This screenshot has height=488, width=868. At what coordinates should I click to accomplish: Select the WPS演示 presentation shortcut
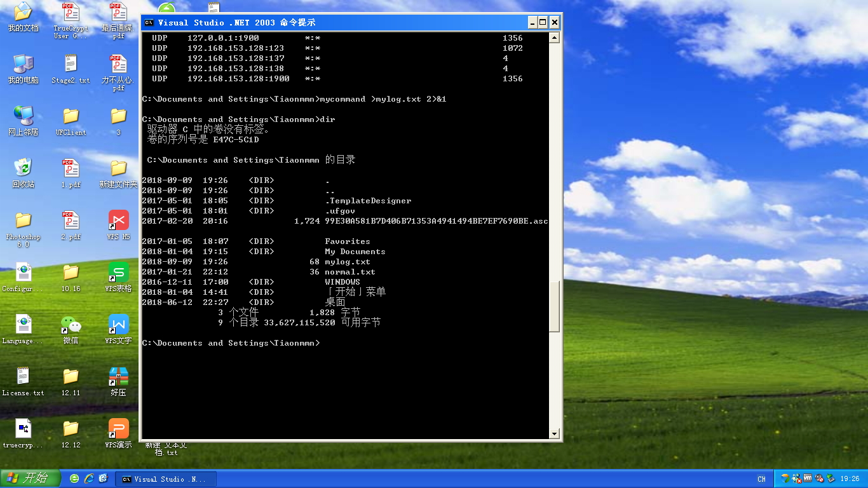coord(118,430)
